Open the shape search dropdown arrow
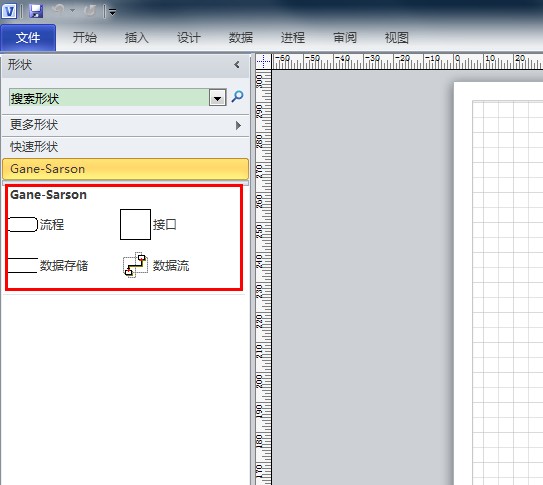543x485 pixels. click(x=217, y=98)
